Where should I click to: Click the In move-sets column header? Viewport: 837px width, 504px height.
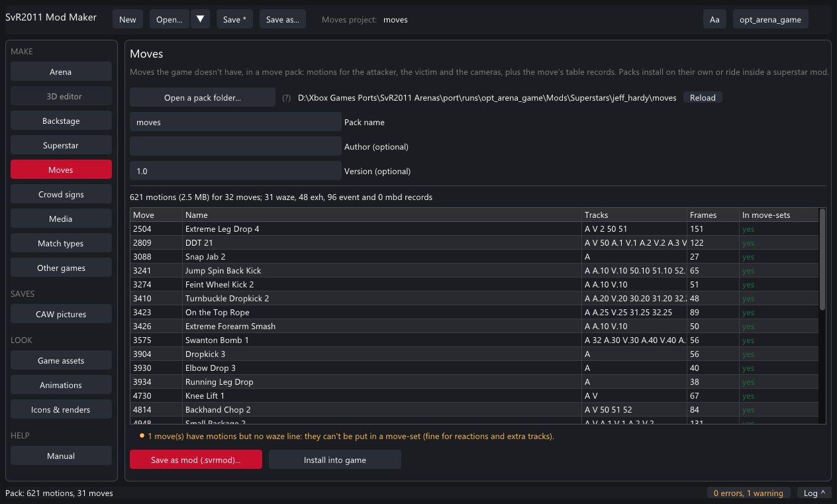coord(779,215)
